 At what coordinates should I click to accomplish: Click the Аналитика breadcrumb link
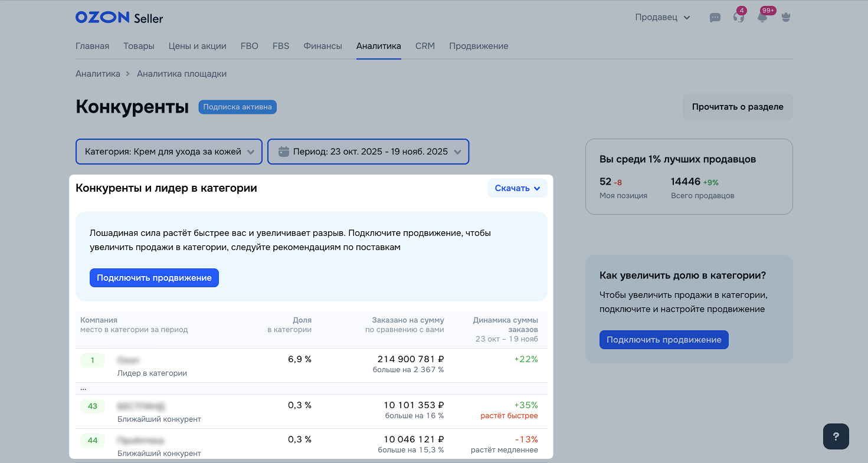pyautogui.click(x=97, y=74)
